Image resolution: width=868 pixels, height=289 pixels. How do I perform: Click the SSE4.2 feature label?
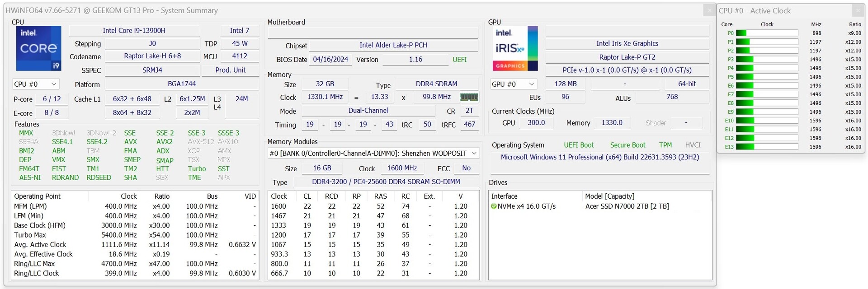97,142
